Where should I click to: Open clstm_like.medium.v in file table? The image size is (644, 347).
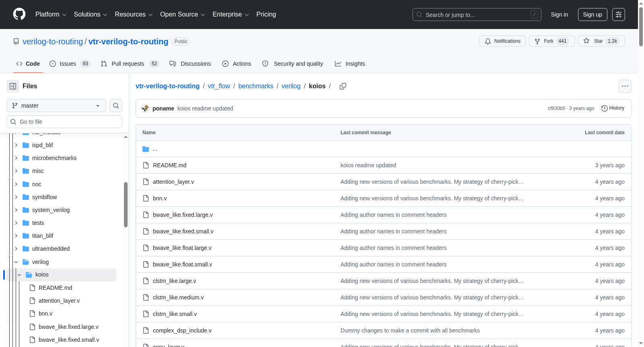[x=178, y=297]
